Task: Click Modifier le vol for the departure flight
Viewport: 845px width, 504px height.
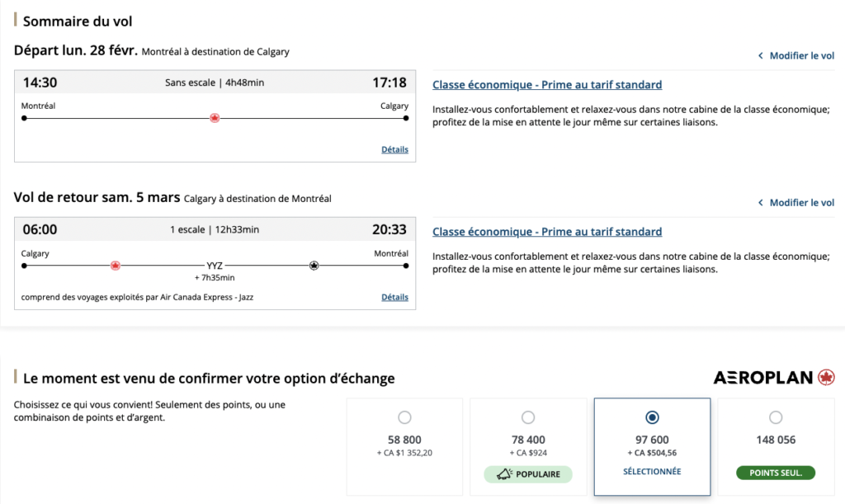Action: [801, 56]
